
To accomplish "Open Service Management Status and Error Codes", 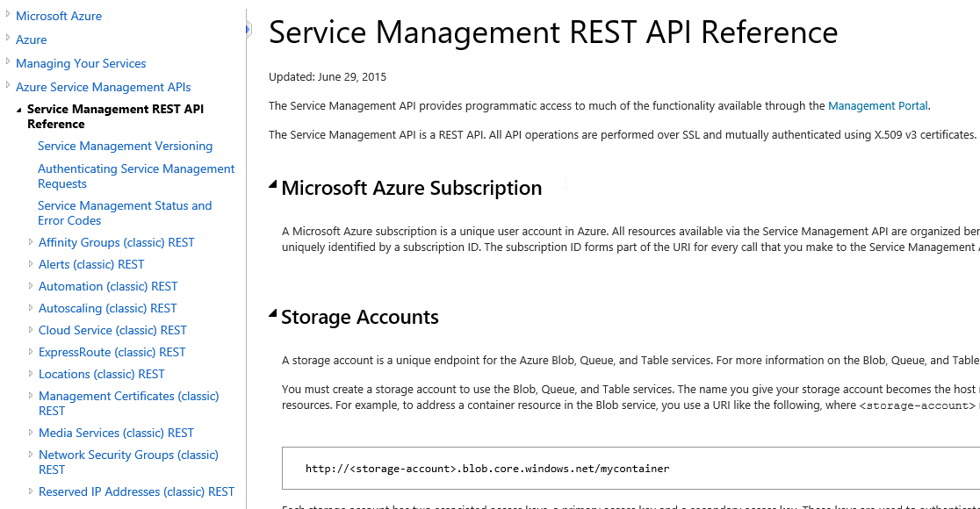I will pyautogui.click(x=125, y=212).
